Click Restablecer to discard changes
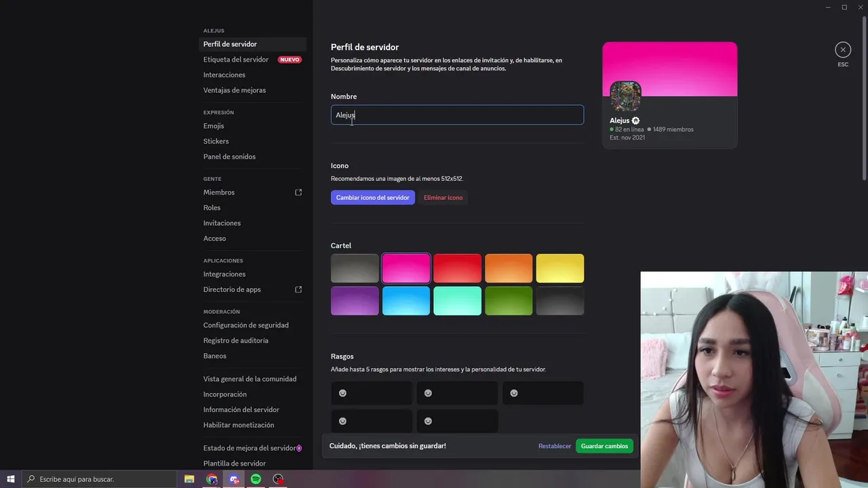 point(555,446)
